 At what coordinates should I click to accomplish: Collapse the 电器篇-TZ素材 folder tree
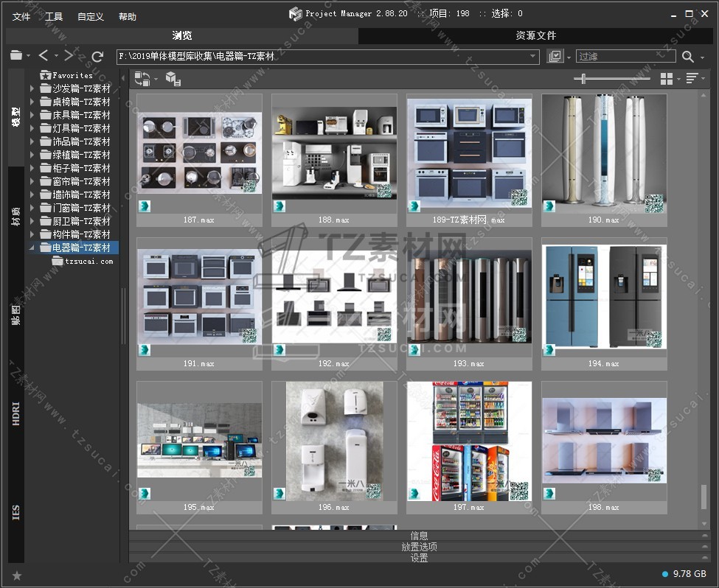point(32,248)
